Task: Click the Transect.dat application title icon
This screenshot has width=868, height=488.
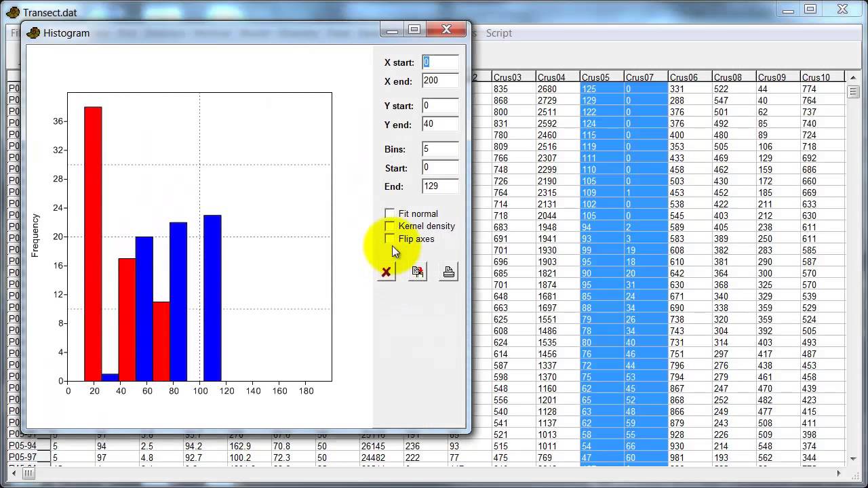Action: click(12, 12)
